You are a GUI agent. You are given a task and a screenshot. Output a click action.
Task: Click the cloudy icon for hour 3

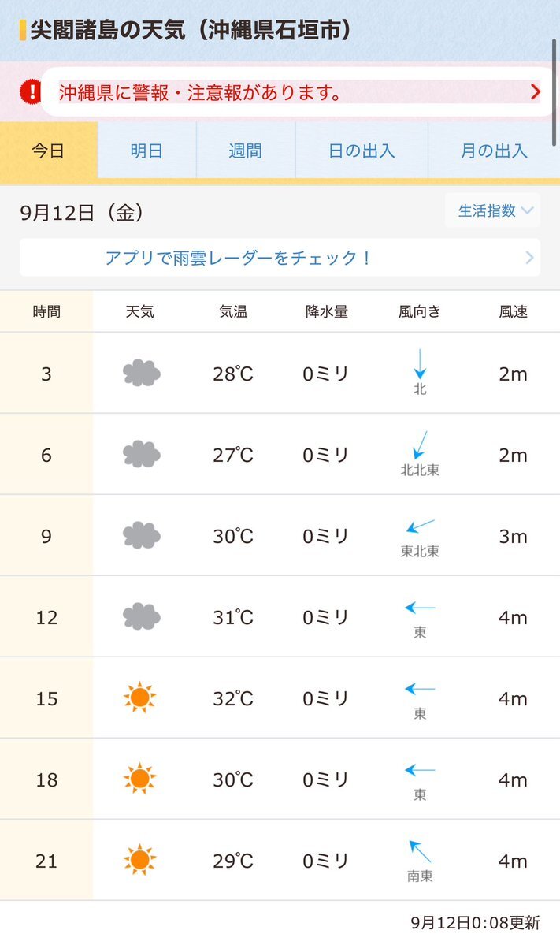click(142, 373)
